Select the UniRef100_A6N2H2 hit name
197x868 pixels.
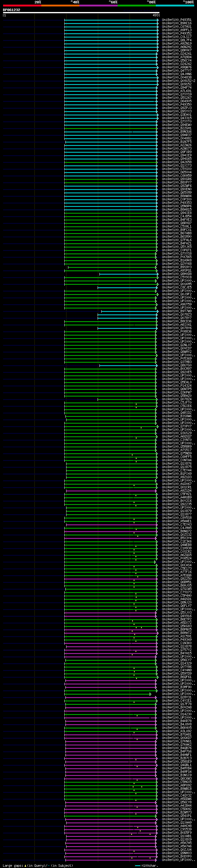click(176, 47)
